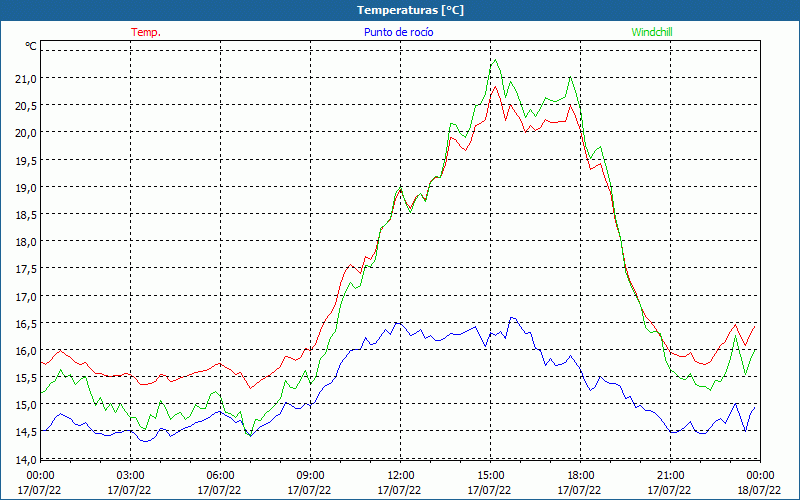The image size is (800, 500).
Task: Click the "03:00" time axis label
Action: click(130, 475)
